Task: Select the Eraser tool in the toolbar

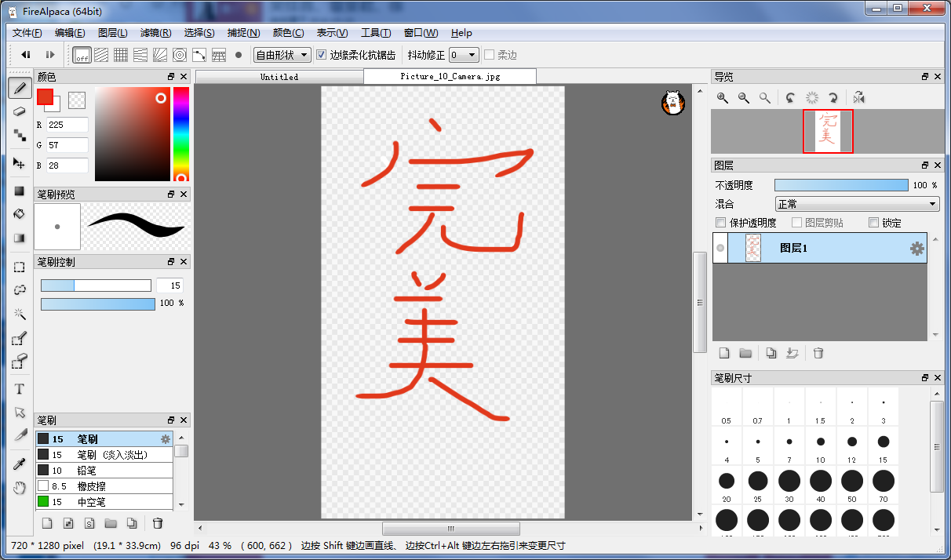Action: (x=20, y=111)
